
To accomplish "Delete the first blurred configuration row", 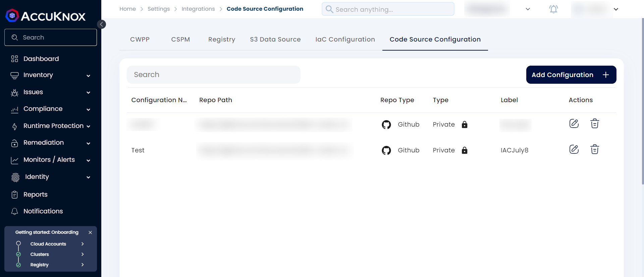I will point(595,124).
